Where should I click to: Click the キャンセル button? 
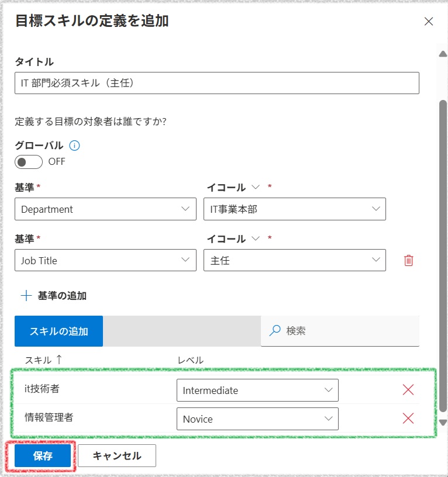pyautogui.click(x=117, y=455)
